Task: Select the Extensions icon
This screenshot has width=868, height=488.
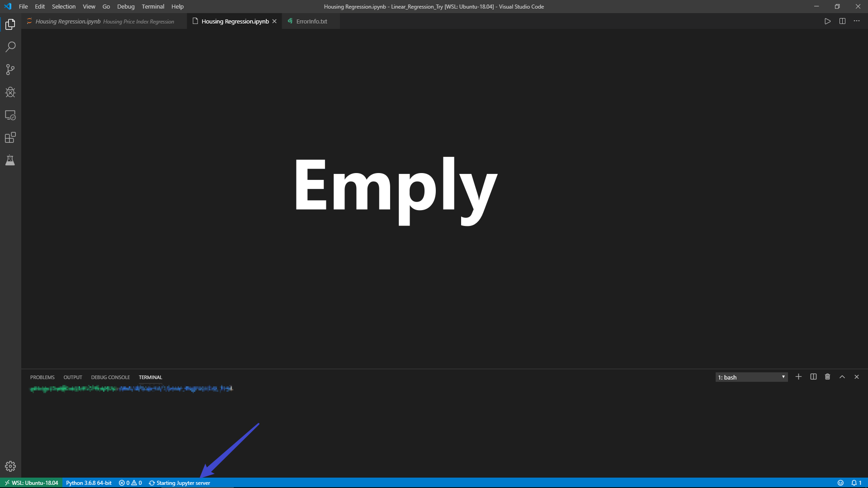Action: click(x=10, y=138)
